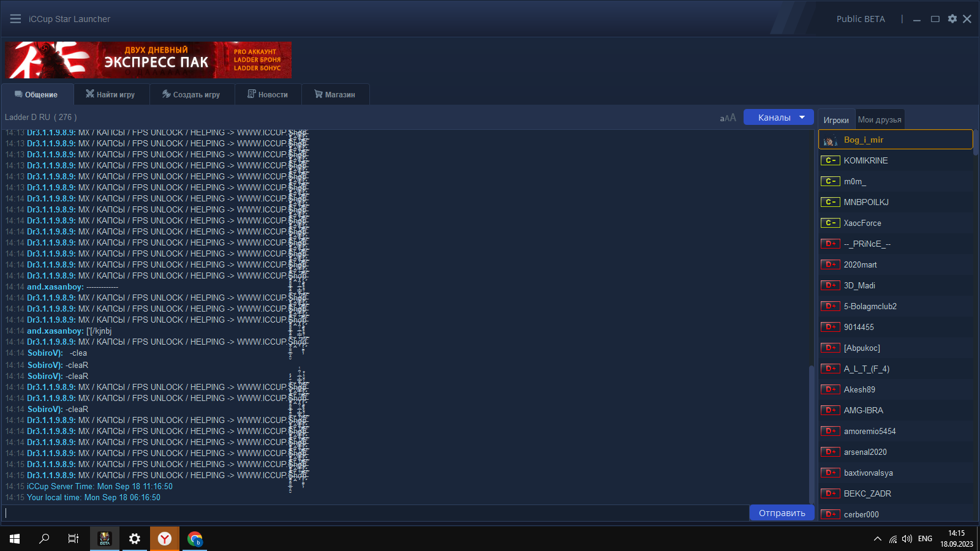Click ENG language indicator in tray
980x551 pixels.
click(x=925, y=539)
